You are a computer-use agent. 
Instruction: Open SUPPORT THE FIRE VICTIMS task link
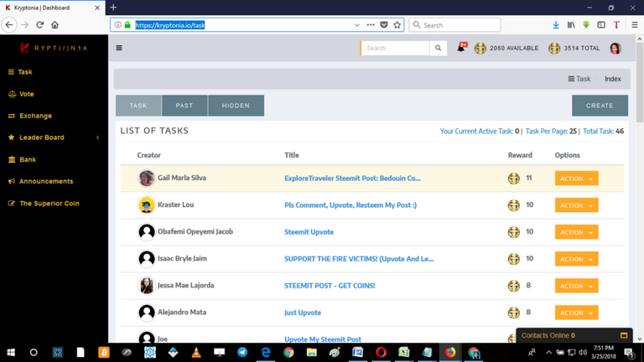(359, 259)
